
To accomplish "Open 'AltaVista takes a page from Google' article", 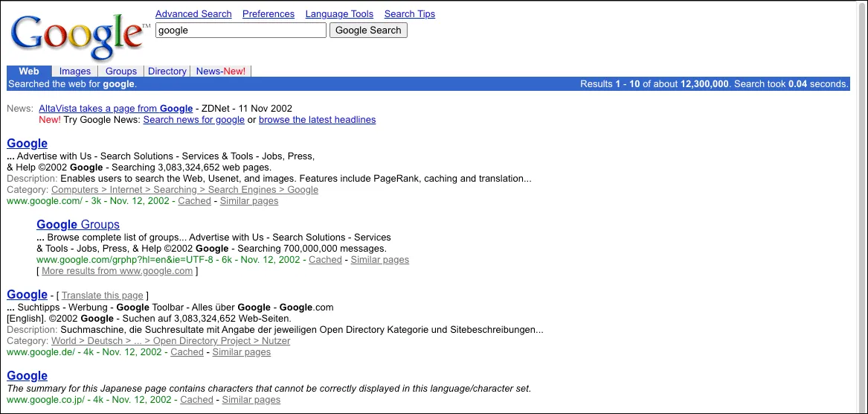I will [116, 109].
